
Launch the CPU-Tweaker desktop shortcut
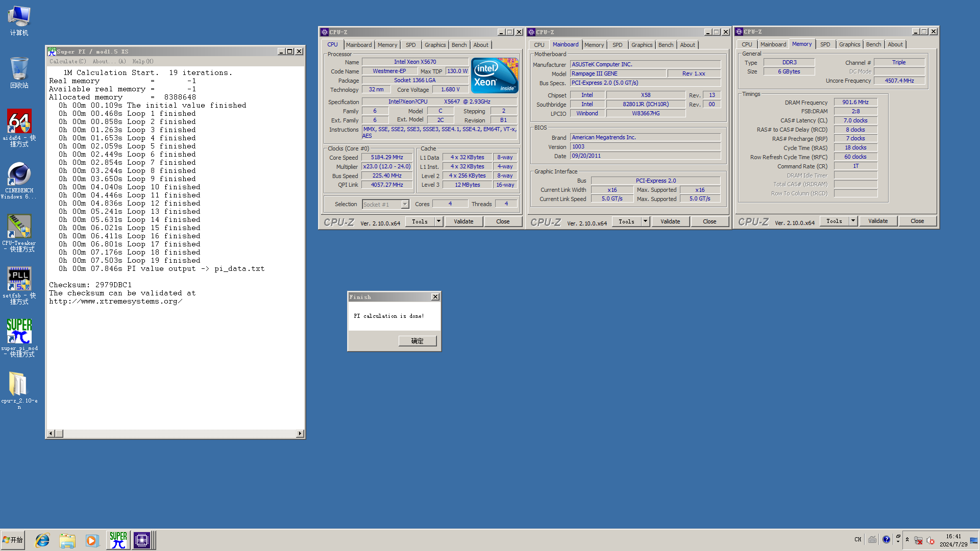pyautogui.click(x=19, y=233)
